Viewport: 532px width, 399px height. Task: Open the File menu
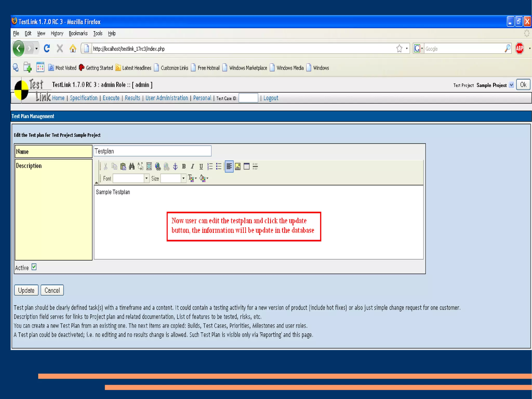[16, 33]
